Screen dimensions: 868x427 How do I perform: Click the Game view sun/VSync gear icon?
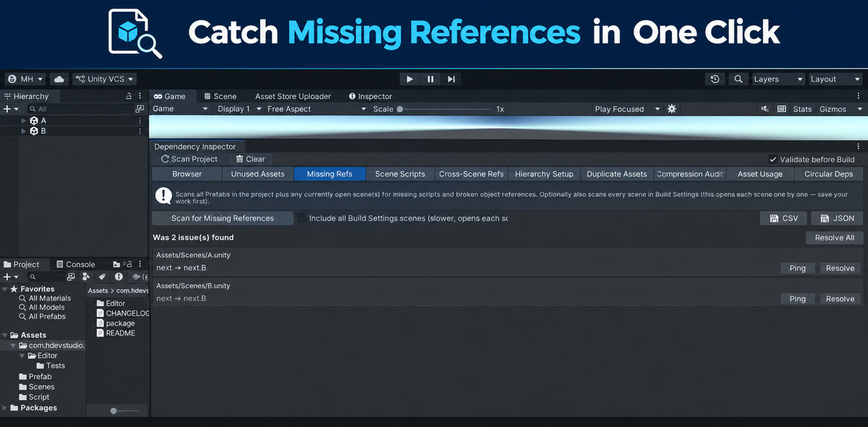click(672, 109)
